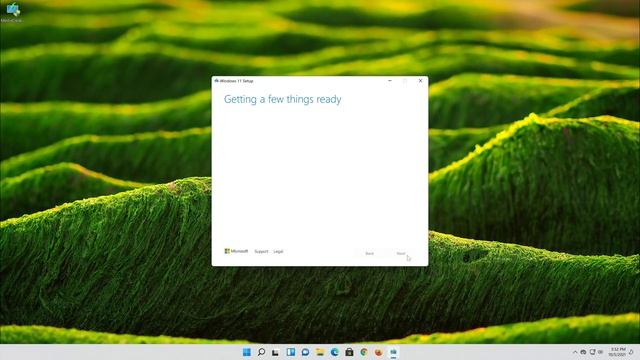
Task: Open the clock and date in taskbar
Action: tap(618, 352)
